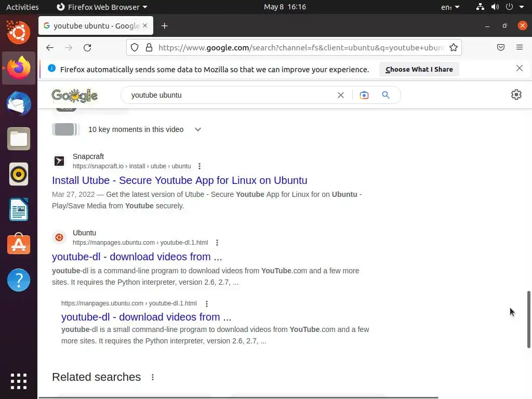Viewport: 532px width, 399px height.
Task: Dismiss the Mozilla data notification bar
Action: click(x=520, y=68)
